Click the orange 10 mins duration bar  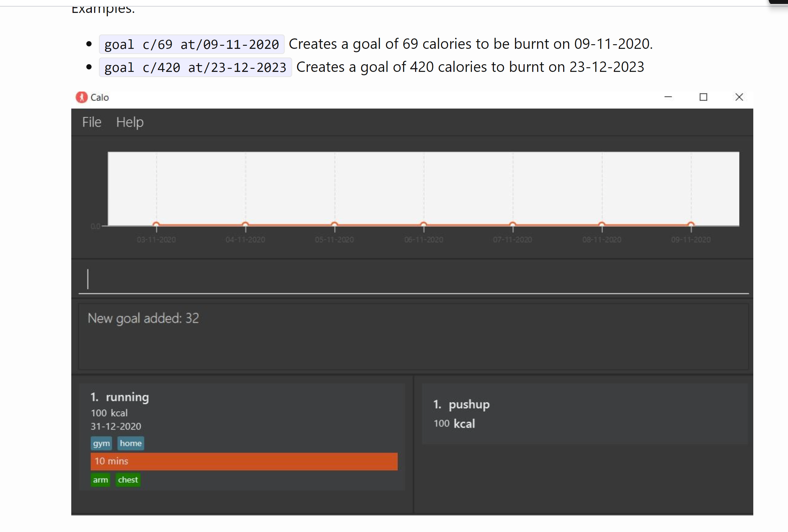[x=244, y=461]
